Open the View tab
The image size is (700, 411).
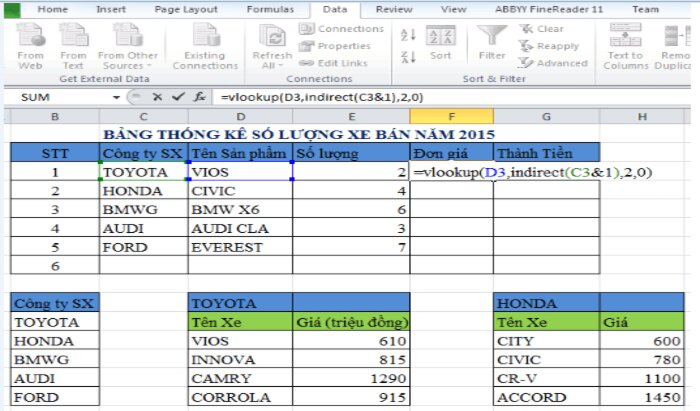pyautogui.click(x=453, y=9)
